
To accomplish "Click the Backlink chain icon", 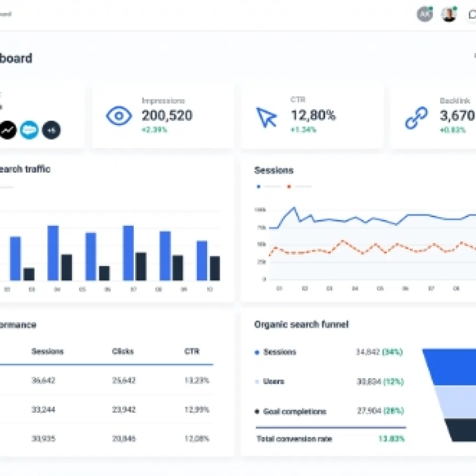I will [416, 117].
